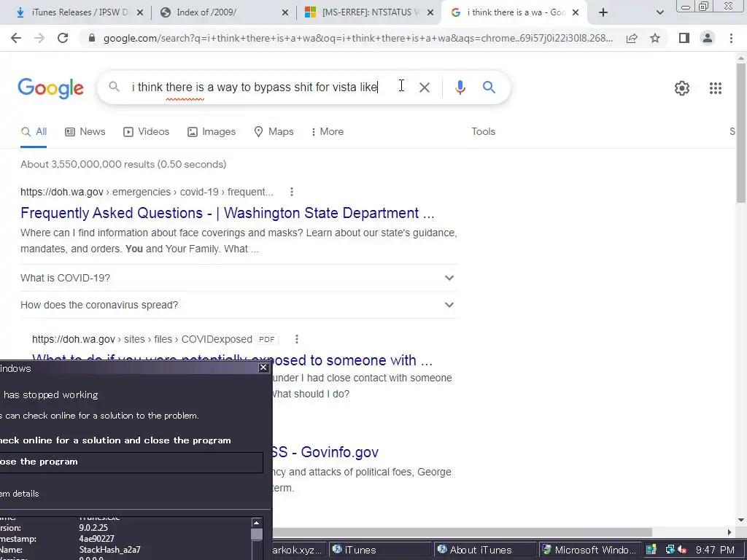
Task: Choose Check online for a solution and close
Action: click(x=115, y=440)
